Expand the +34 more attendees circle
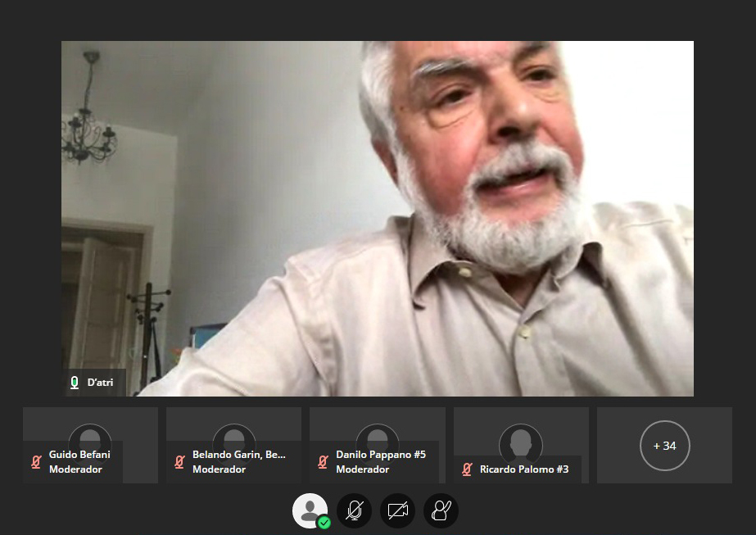The width and height of the screenshot is (756, 535). (x=664, y=446)
